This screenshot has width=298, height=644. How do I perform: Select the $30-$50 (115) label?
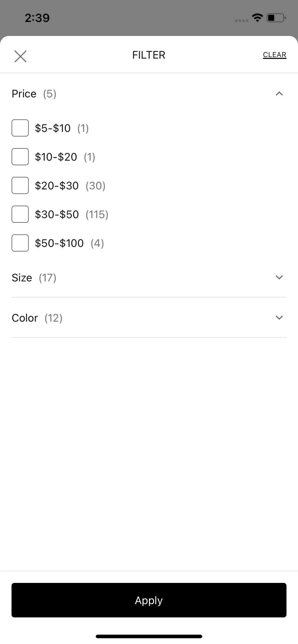(x=72, y=215)
